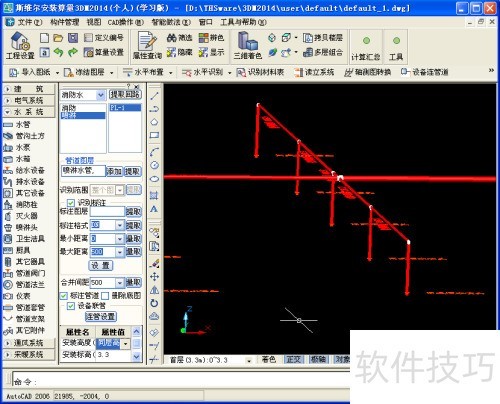Enable the 删除底图 checkbox
The height and width of the screenshot is (404, 500).
105,295
